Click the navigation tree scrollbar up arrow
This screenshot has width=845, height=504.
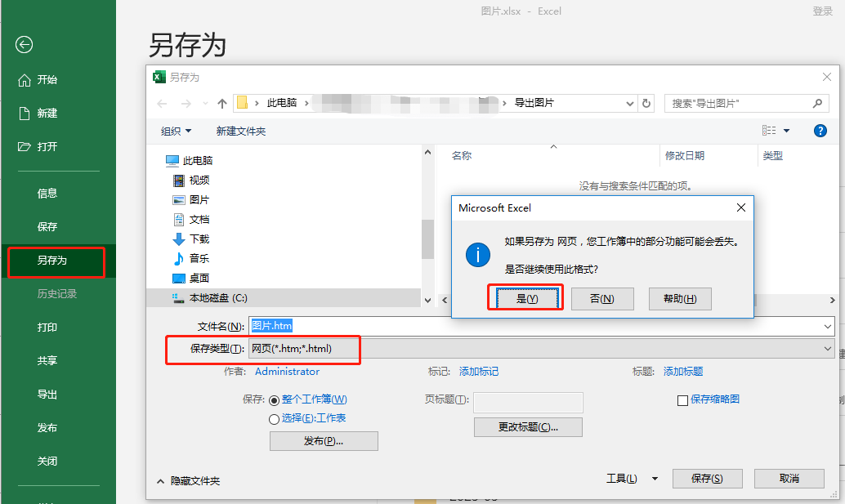click(428, 153)
